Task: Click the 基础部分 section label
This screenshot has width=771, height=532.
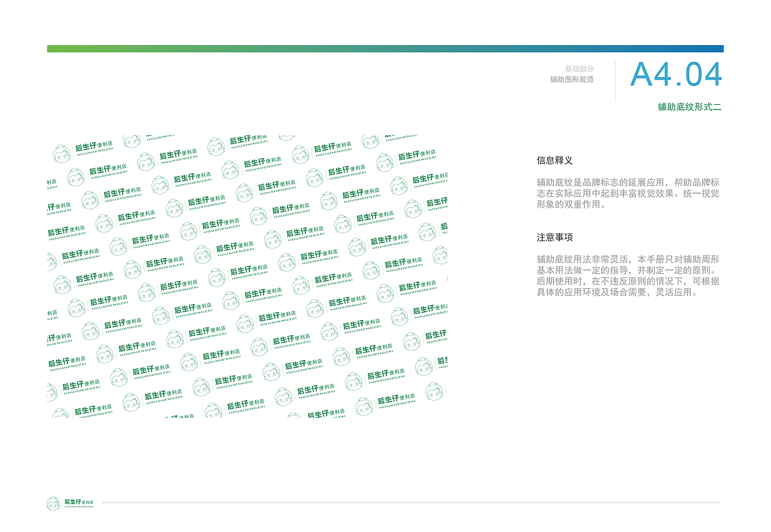Action: click(x=579, y=69)
